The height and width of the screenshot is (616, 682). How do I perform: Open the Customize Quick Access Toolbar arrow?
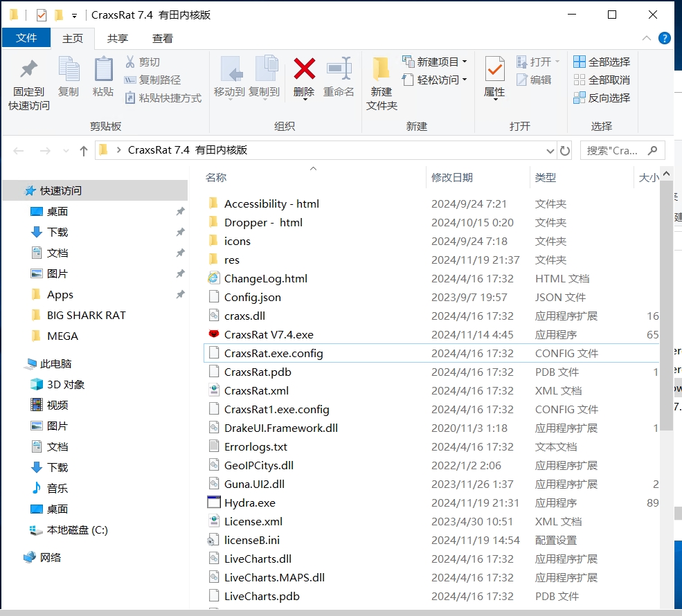[74, 16]
